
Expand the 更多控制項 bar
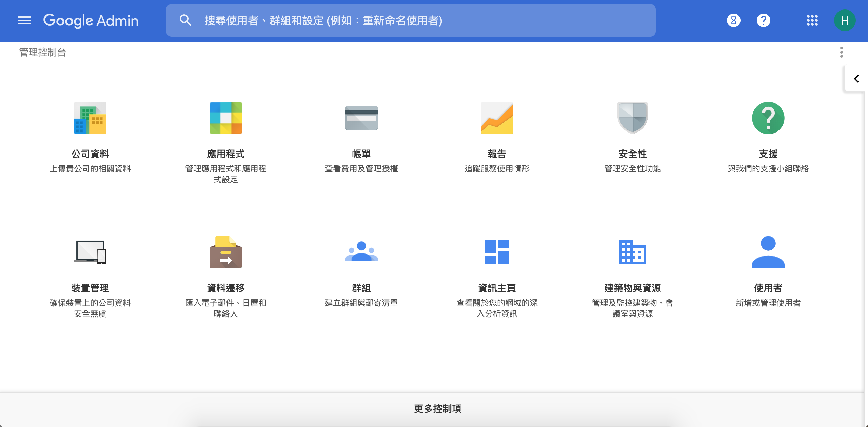[437, 409]
